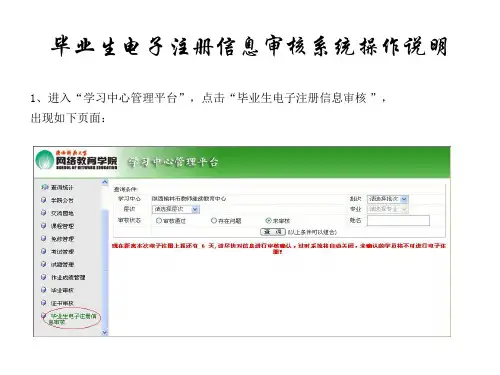
Task: Click the bullet icon beside 免修管理
Action: click(x=43, y=238)
